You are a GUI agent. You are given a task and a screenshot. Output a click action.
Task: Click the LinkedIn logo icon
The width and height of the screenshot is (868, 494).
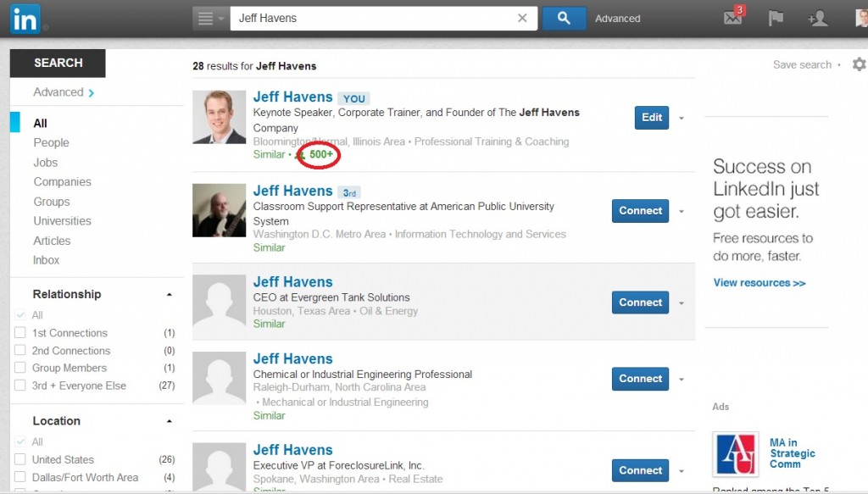coord(25,19)
